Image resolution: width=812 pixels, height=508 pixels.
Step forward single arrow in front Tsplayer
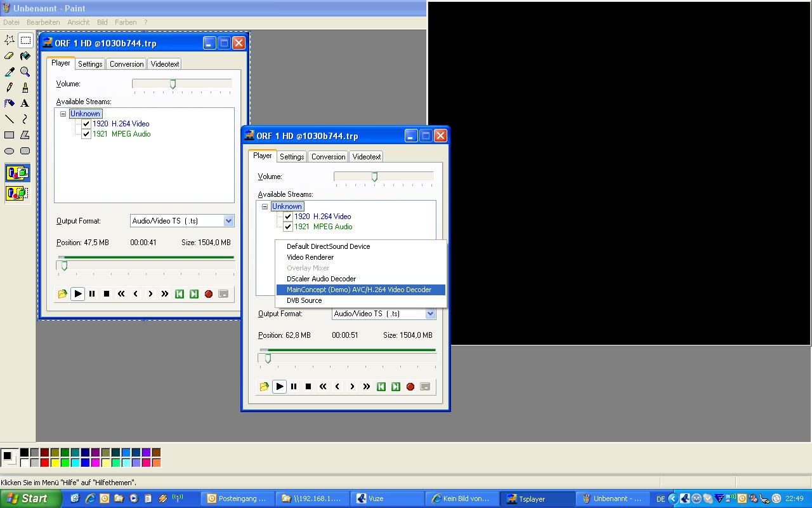point(352,386)
